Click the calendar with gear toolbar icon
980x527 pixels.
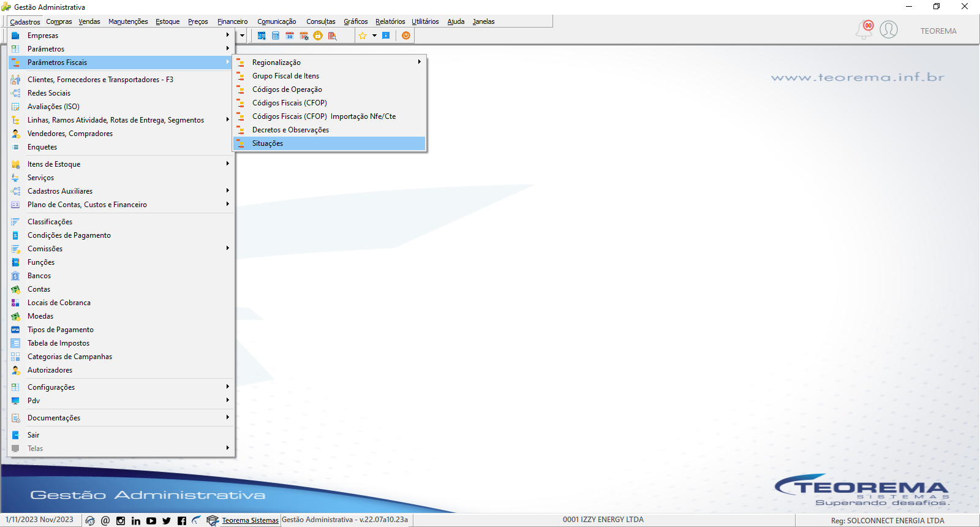pos(304,36)
